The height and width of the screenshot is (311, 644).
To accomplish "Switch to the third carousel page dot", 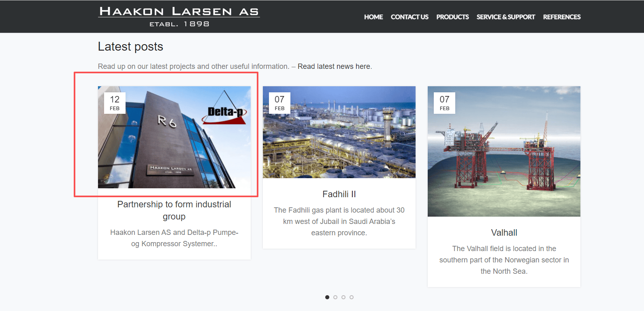I will tap(343, 297).
